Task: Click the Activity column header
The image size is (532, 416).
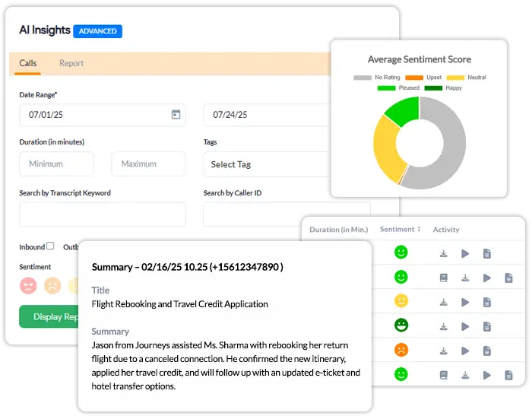Action: (446, 230)
